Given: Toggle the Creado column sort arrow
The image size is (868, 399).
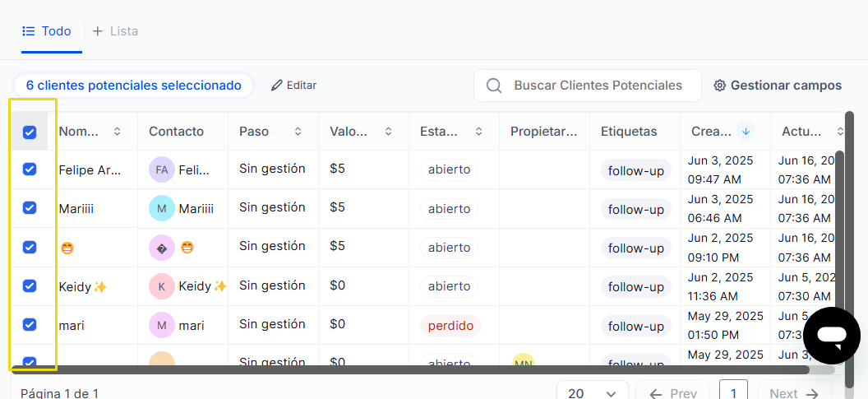Looking at the screenshot, I should coord(746,132).
